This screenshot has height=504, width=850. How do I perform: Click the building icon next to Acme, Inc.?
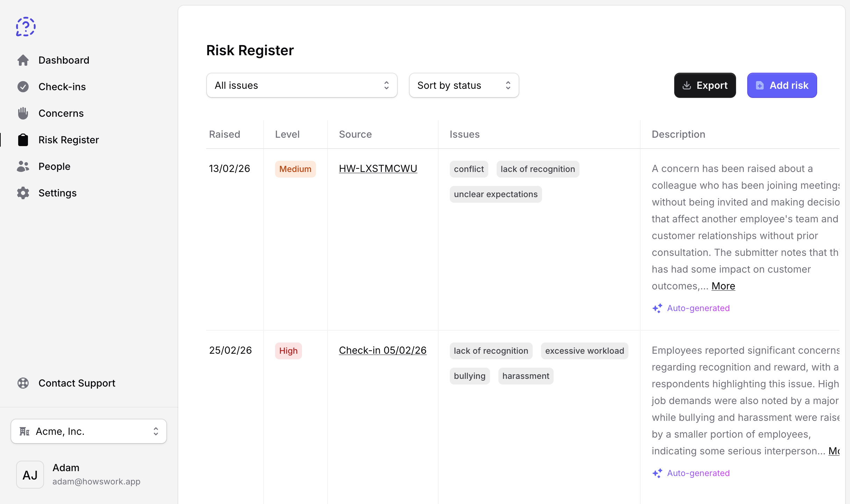point(24,431)
